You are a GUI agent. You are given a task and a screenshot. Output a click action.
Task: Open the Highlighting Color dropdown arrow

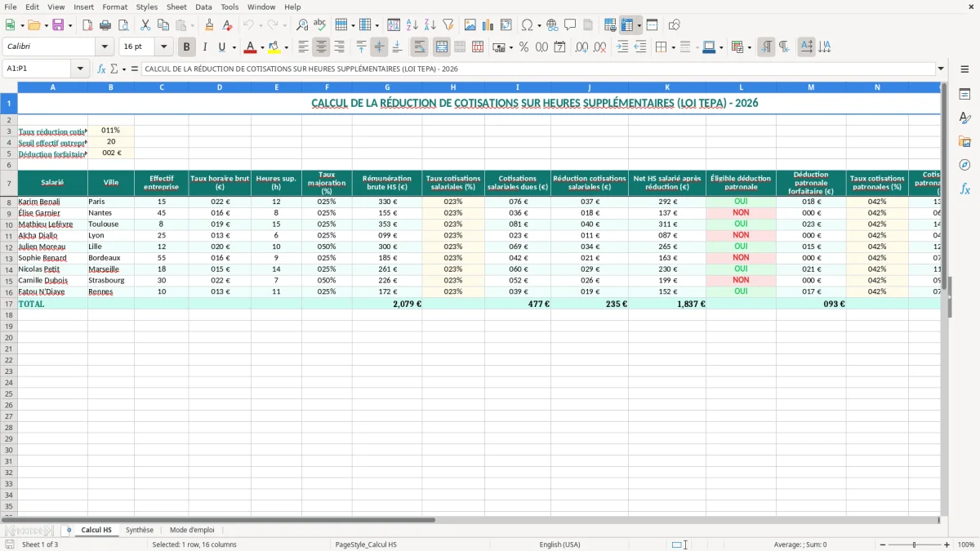tap(286, 47)
